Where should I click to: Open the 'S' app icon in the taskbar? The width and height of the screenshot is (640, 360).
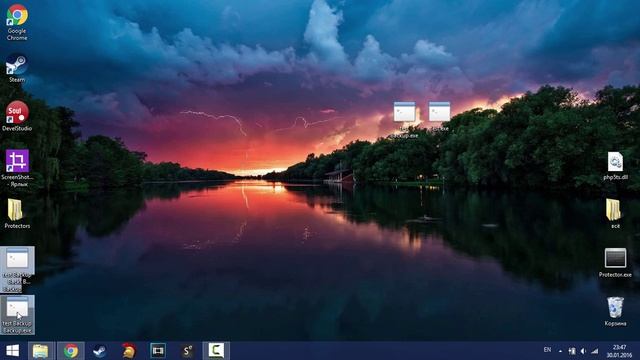pos(187,351)
